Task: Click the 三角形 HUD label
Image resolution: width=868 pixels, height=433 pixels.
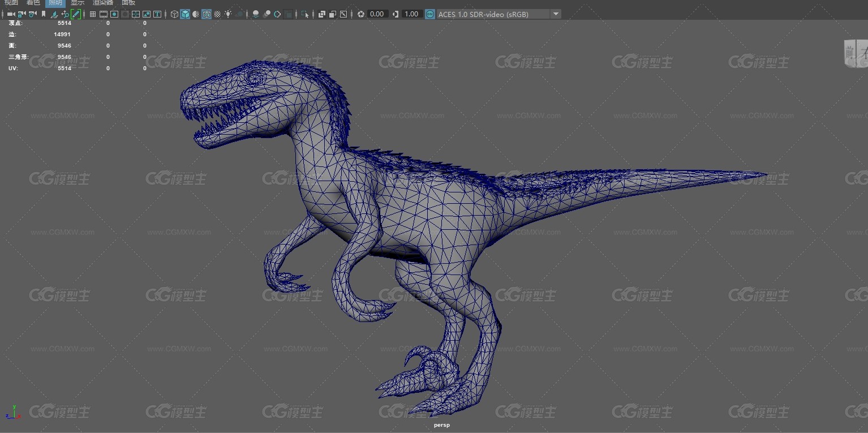Action: [18, 57]
